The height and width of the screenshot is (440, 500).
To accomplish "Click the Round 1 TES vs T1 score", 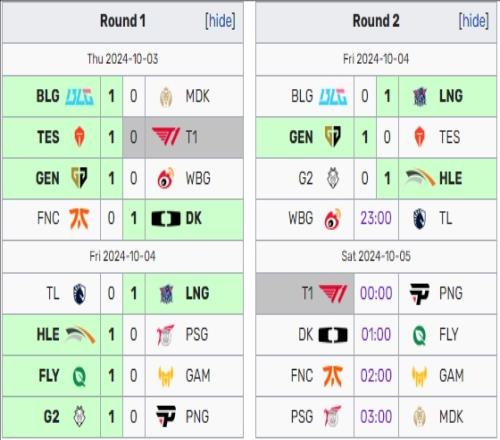I will pos(123,137).
